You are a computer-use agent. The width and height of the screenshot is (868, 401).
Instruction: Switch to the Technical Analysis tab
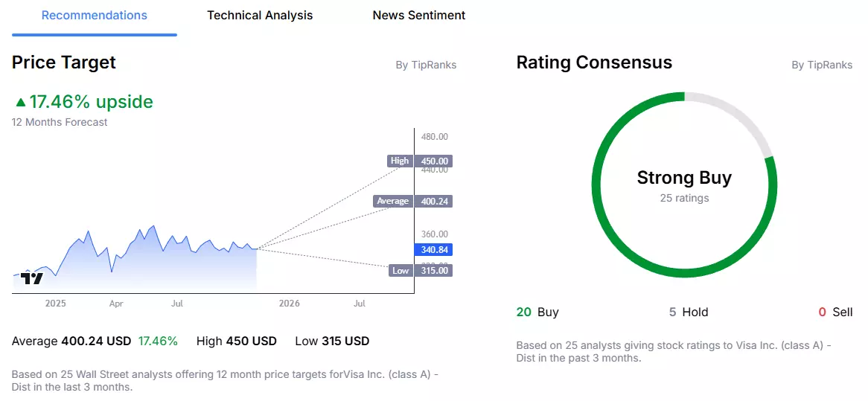(x=261, y=16)
